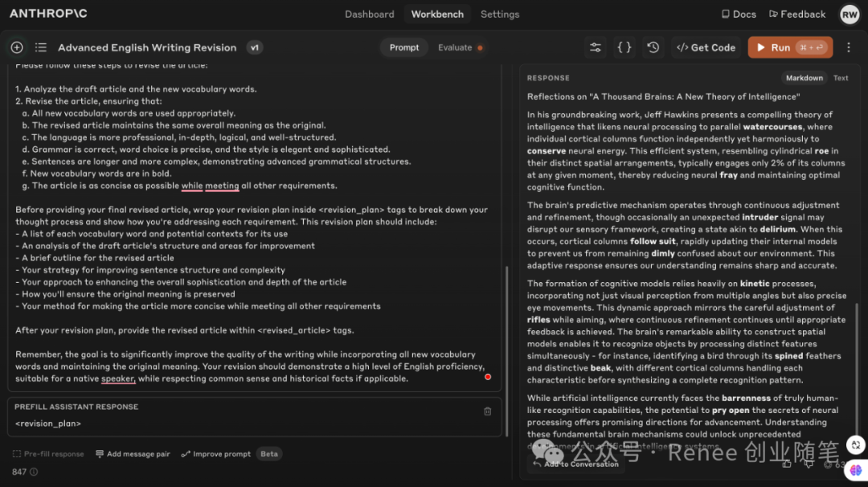Open the variables curly braces icon
The width and height of the screenshot is (868, 487).
pos(624,47)
